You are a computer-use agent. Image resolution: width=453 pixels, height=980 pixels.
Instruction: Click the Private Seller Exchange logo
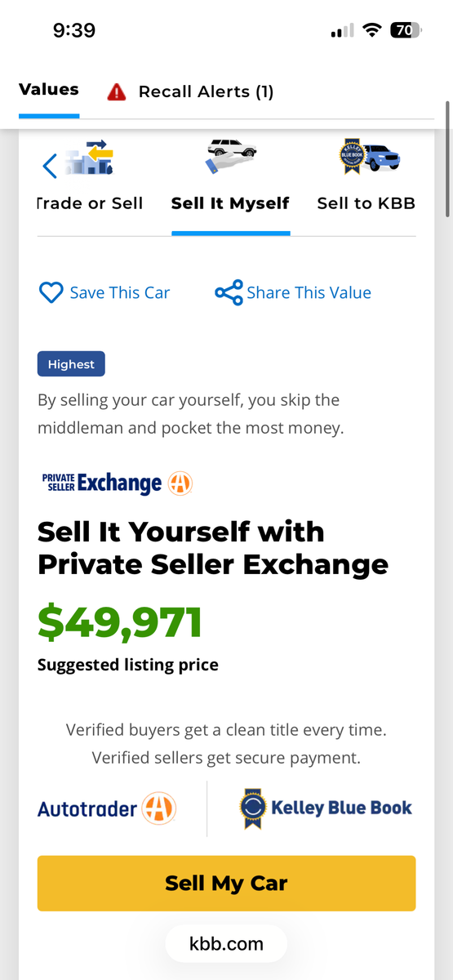(x=117, y=483)
